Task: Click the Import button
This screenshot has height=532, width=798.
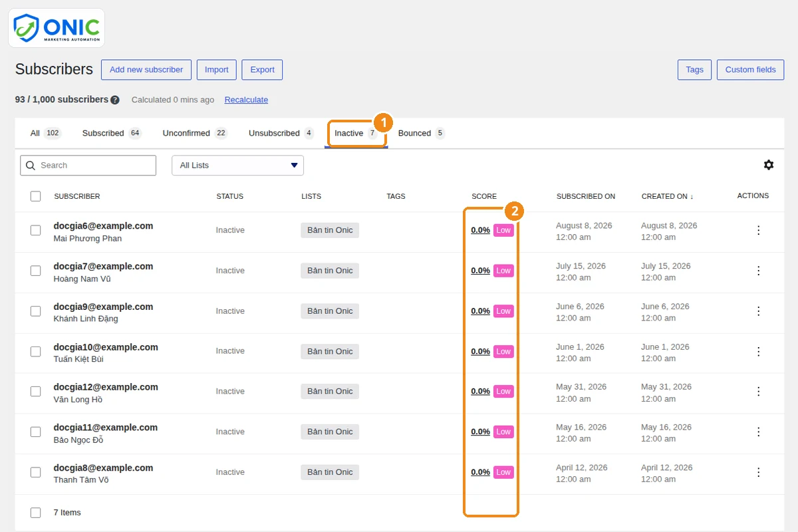Action: click(x=217, y=70)
